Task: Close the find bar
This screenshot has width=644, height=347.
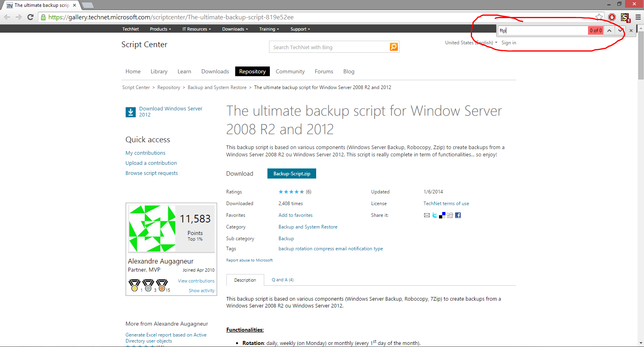Action: (631, 31)
